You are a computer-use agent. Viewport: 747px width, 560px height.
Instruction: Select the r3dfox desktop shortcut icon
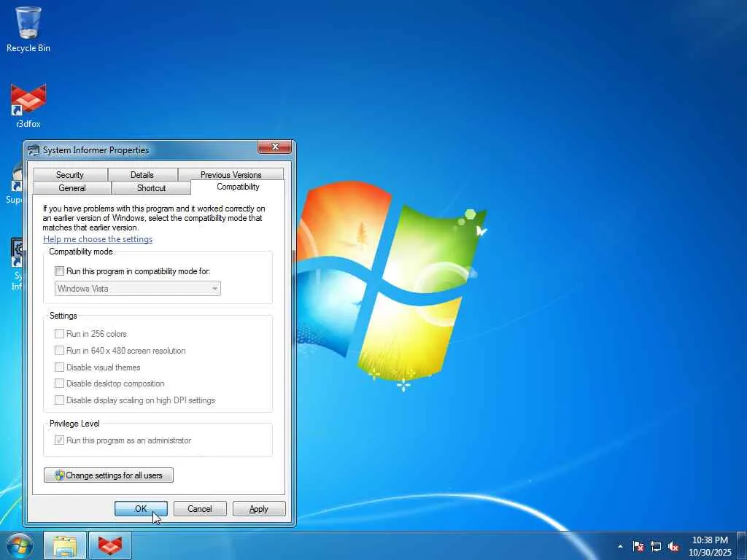point(28,105)
